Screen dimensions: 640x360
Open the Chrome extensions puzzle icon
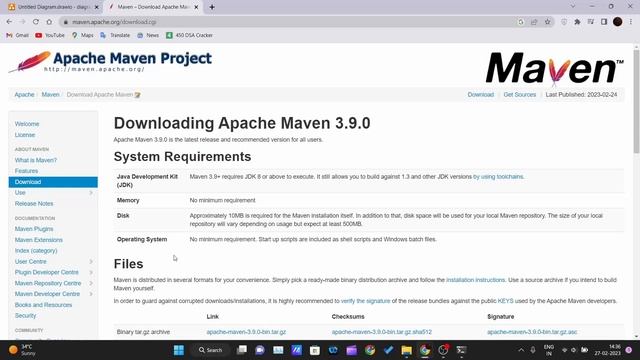pos(577,22)
